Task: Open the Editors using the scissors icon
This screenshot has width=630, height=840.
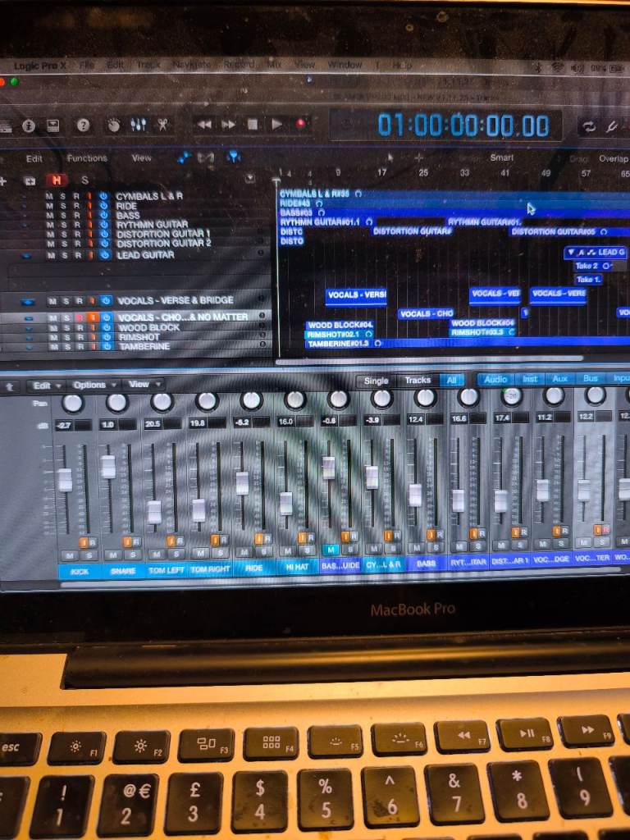Action: coord(163,125)
